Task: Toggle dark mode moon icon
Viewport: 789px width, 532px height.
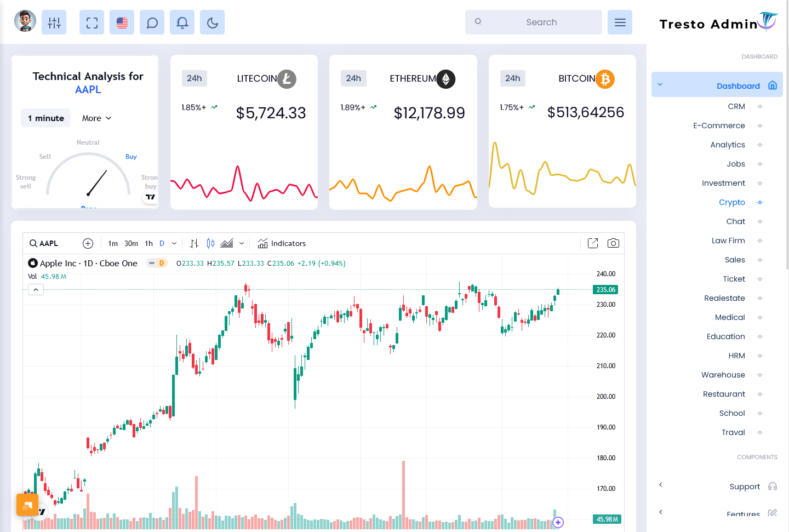Action: coord(212,22)
